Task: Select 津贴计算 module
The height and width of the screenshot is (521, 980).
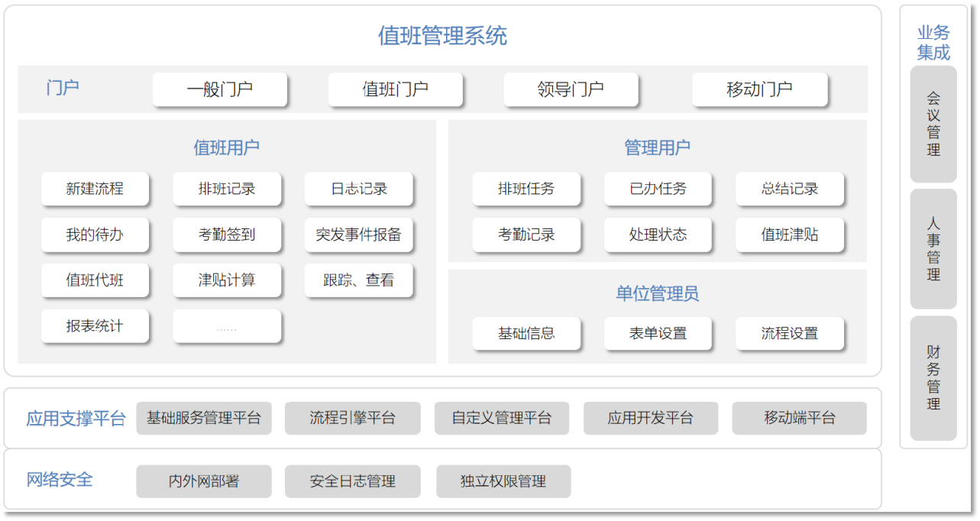Action: point(227,280)
